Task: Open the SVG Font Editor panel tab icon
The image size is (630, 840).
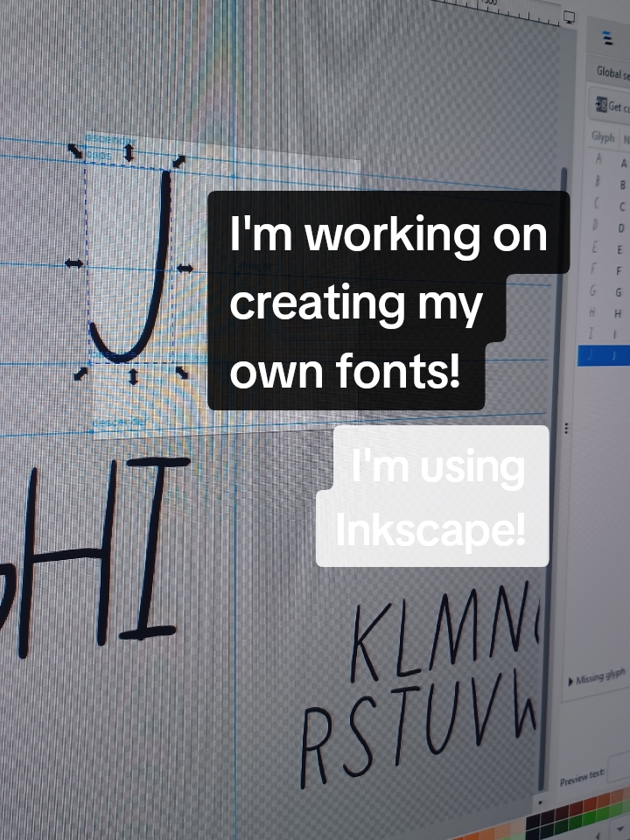Action: pos(606,38)
